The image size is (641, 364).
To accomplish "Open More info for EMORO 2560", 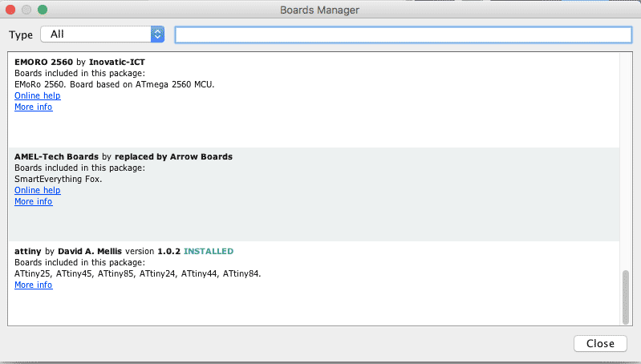I will point(33,107).
